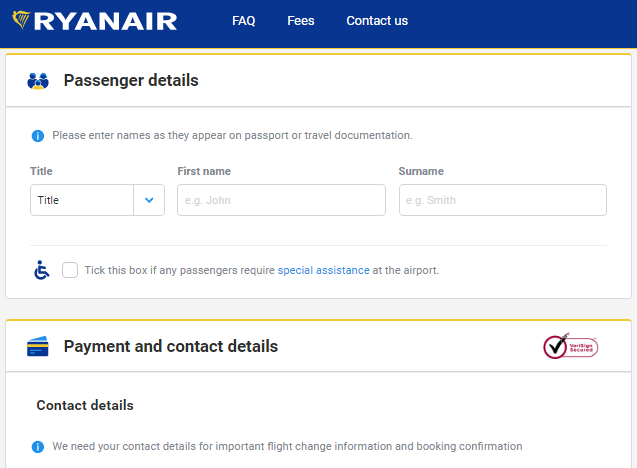
Task: Click the Contact details subheading
Action: click(85, 405)
